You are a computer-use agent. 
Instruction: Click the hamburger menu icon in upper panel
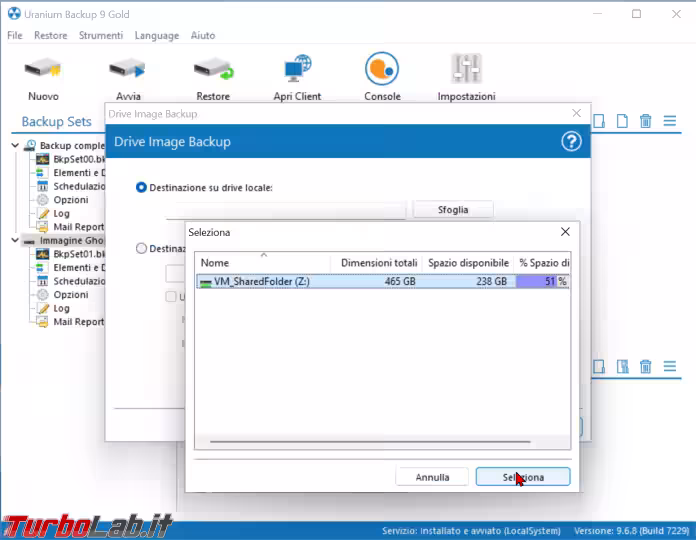point(669,121)
